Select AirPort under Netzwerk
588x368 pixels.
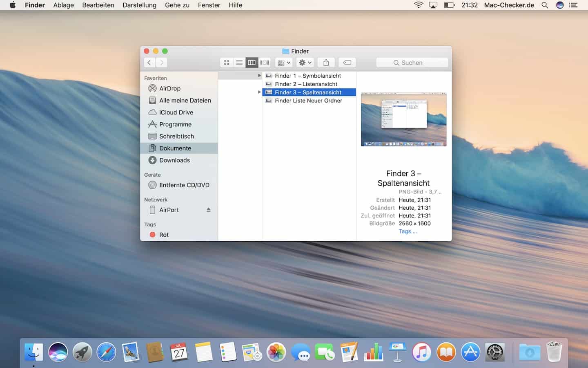(x=179, y=210)
